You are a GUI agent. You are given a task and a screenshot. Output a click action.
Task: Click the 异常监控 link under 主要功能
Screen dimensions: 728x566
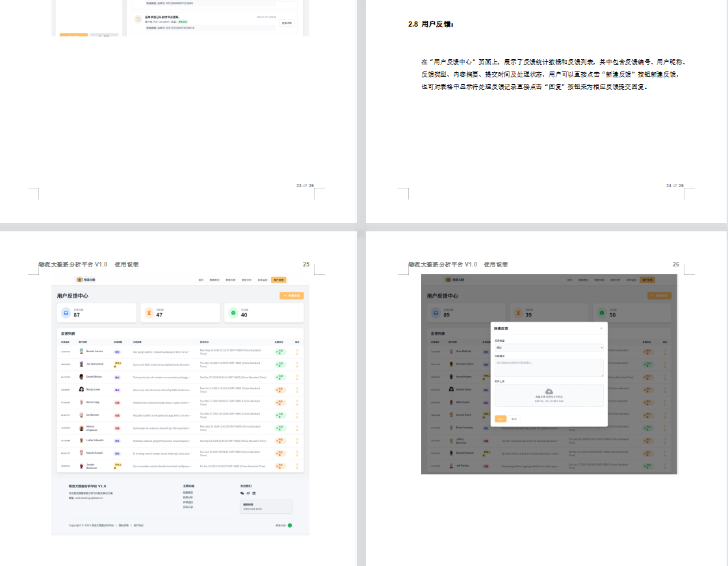188,504
